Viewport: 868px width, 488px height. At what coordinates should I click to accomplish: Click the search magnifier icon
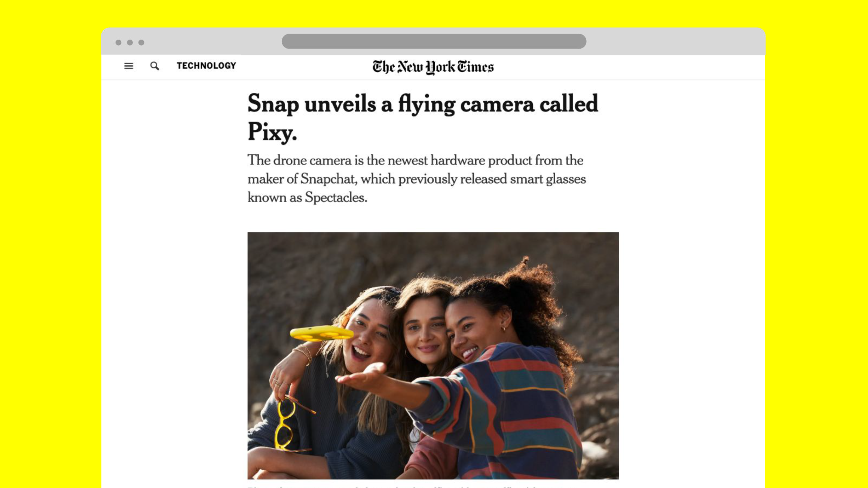(155, 66)
